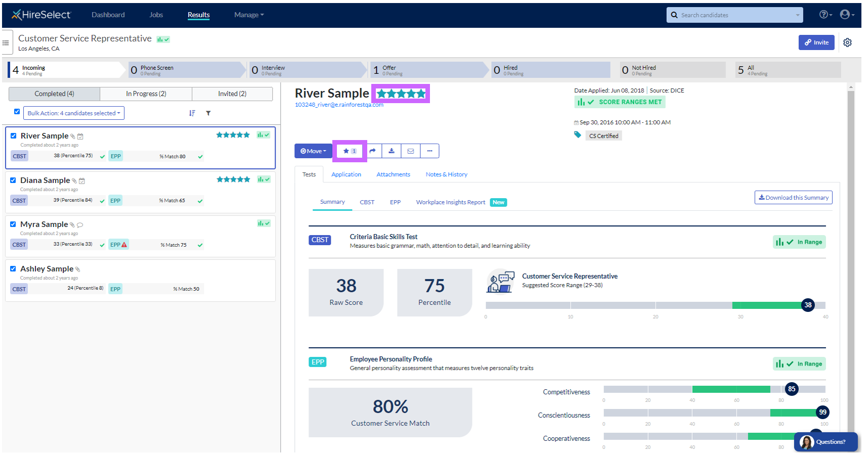
Task: Click River Sample's five-star rating in header
Action: (x=401, y=94)
